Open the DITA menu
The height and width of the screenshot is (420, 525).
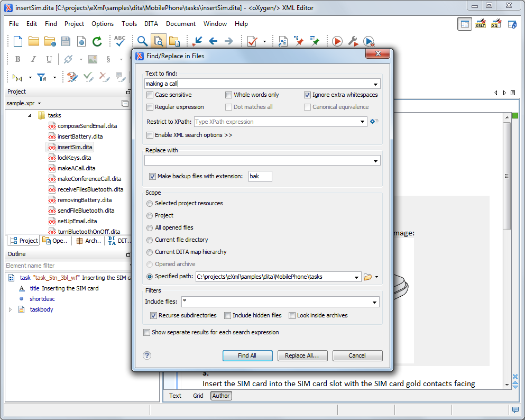(151, 24)
